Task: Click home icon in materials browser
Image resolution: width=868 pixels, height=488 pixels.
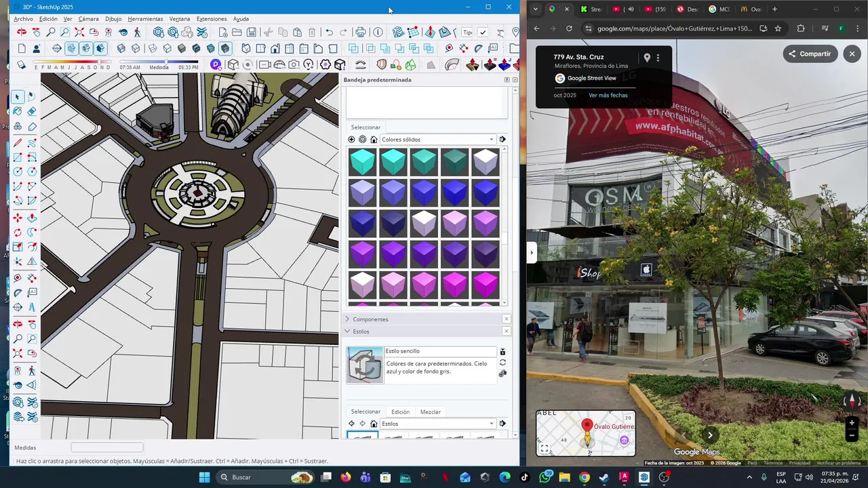Action: click(374, 140)
